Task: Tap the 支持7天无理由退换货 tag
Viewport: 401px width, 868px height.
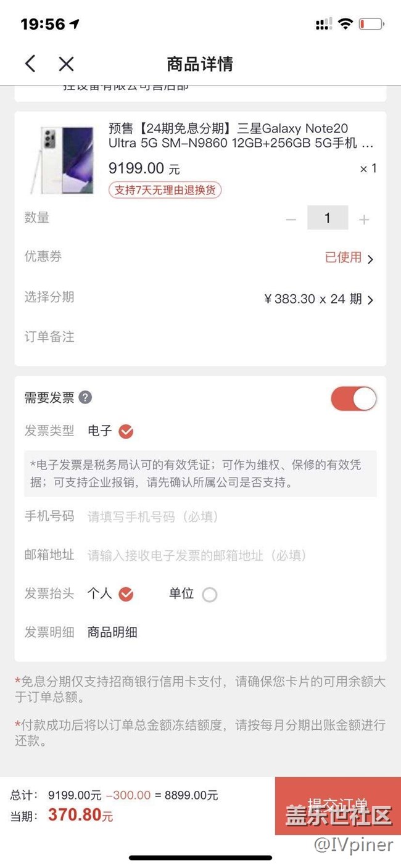Action: pyautogui.click(x=165, y=190)
